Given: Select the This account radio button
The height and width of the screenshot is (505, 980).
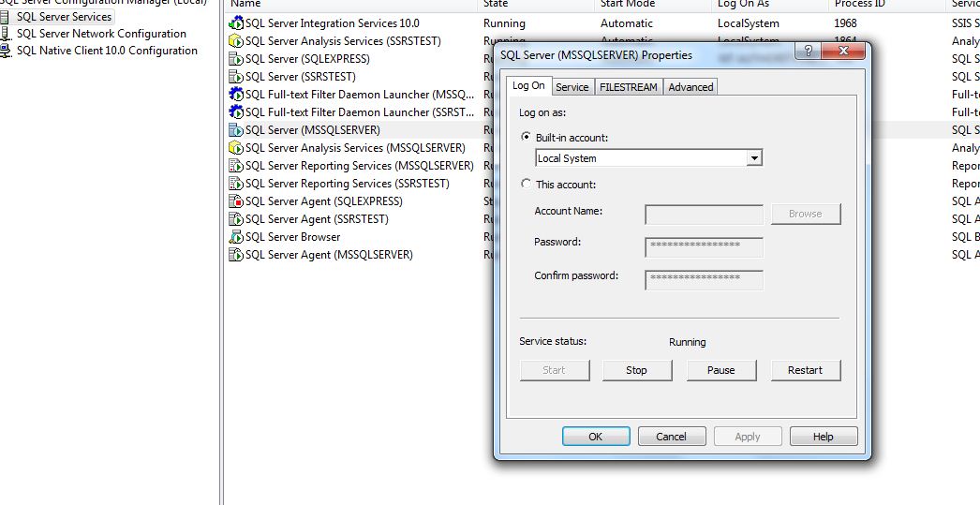Looking at the screenshot, I should click(x=526, y=185).
